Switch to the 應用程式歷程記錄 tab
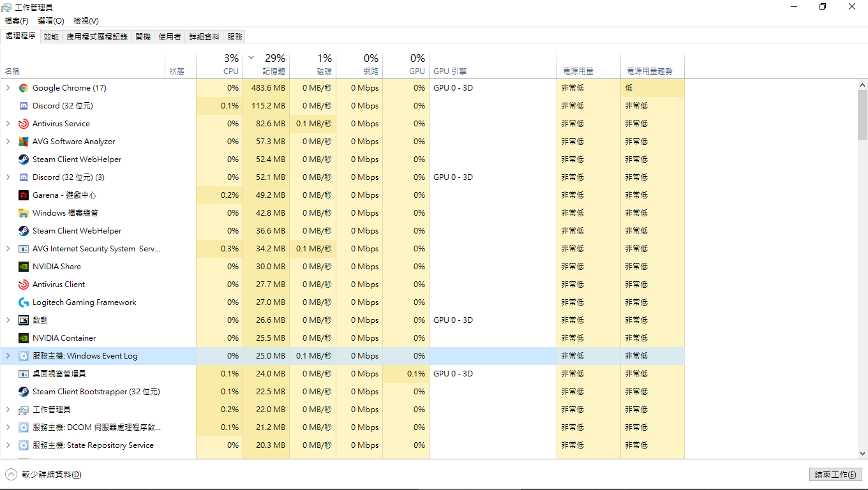The height and width of the screenshot is (490, 868). click(x=97, y=37)
